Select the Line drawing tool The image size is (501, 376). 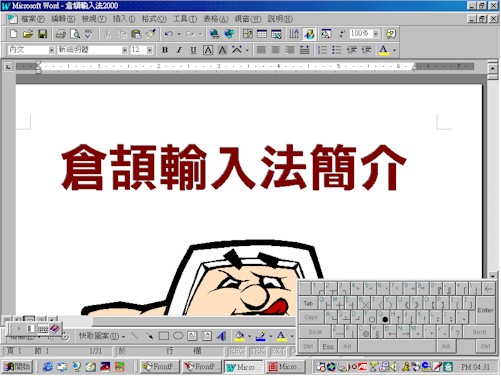pos(134,336)
